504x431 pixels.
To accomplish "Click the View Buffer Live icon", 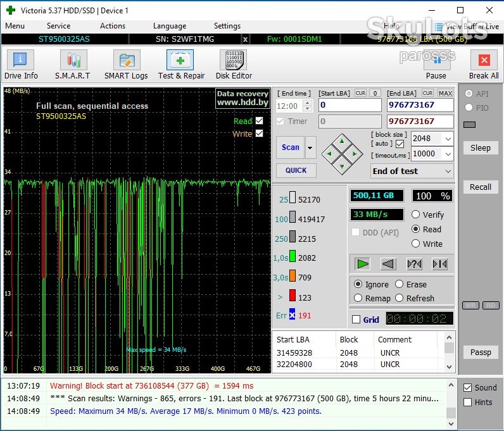I will tap(438, 27).
